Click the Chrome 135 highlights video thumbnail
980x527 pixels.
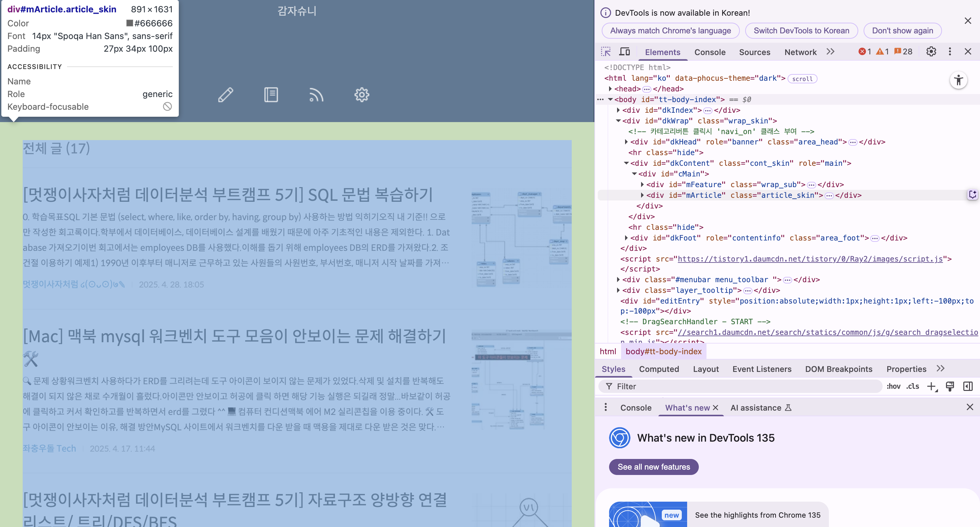[x=648, y=514]
